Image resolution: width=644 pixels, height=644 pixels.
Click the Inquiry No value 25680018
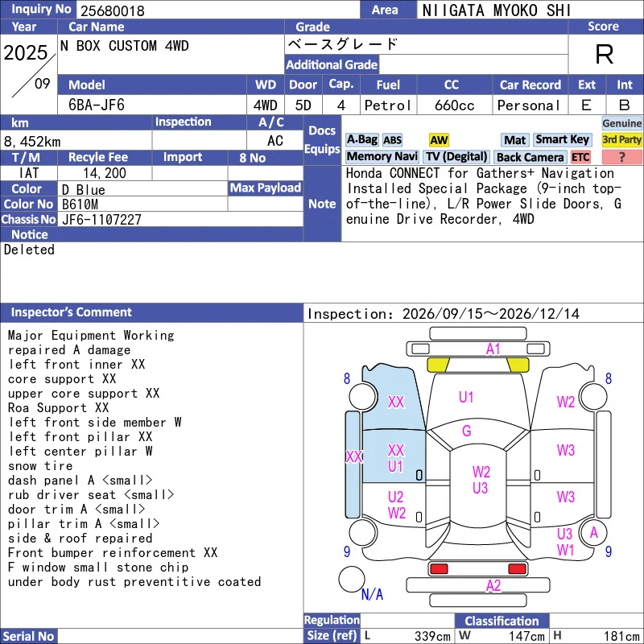113,10
